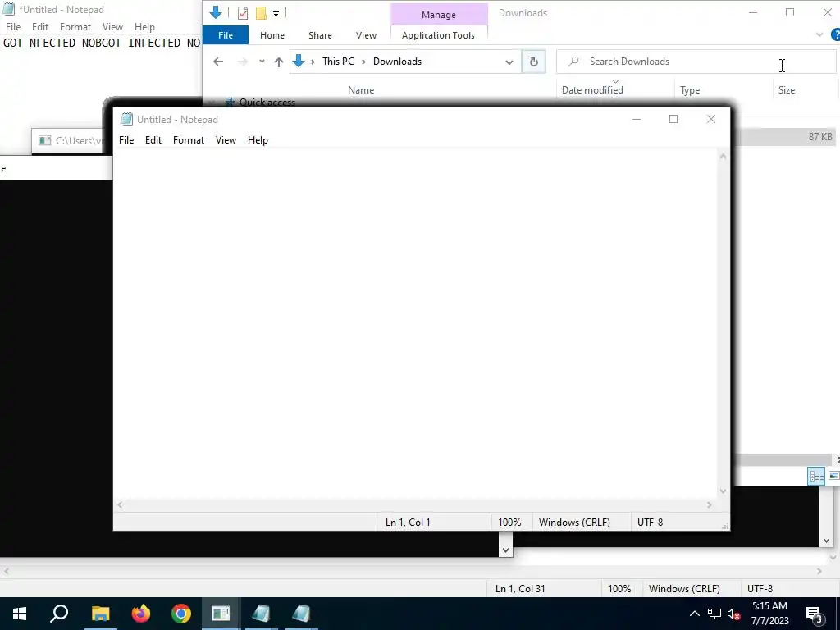Click the console app icon in the taskbar
Image resolution: width=840 pixels, height=630 pixels.
(x=221, y=614)
